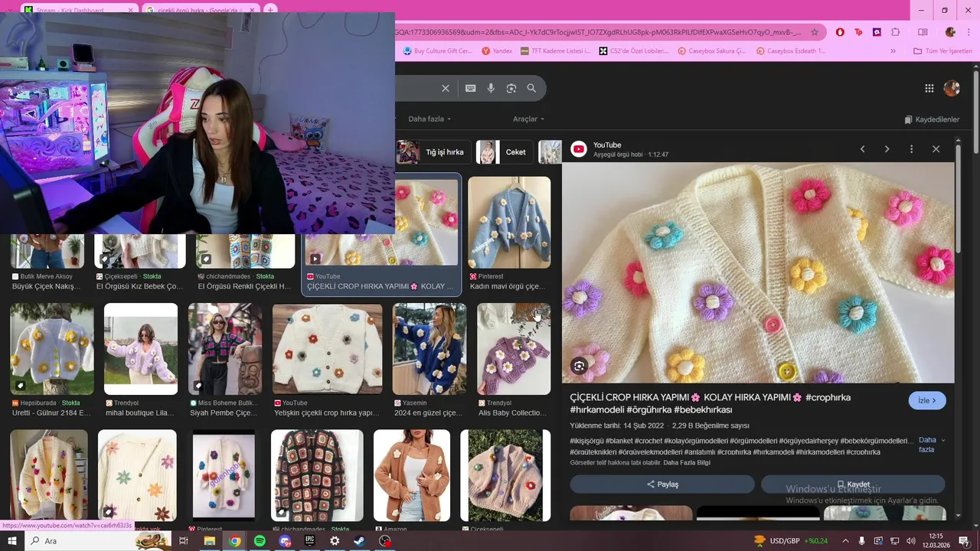980x551 pixels.
Task: Open Yasemin 2024 en güzel result
Action: pos(430,349)
